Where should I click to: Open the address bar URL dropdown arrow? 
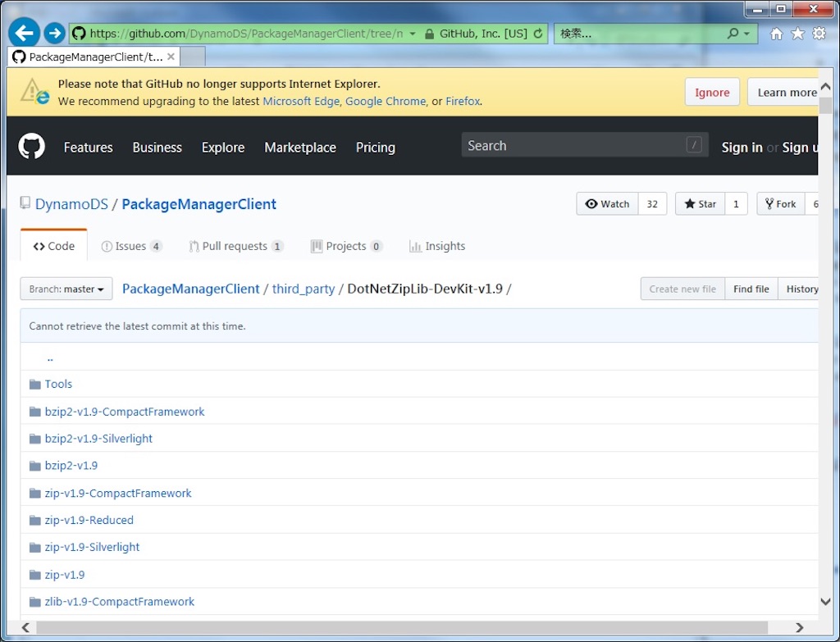click(413, 34)
